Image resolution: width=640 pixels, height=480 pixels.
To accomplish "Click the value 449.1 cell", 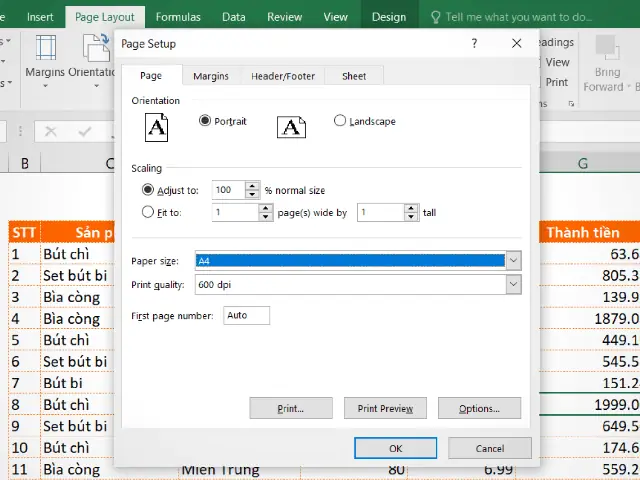I will 589,340.
